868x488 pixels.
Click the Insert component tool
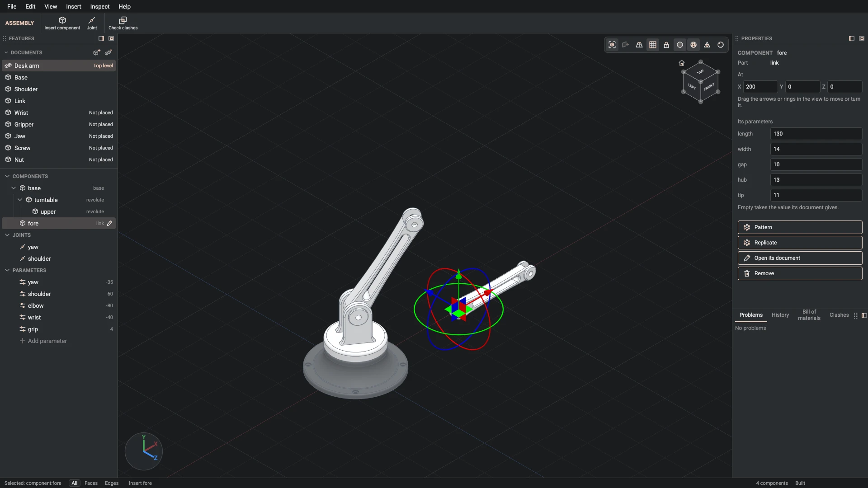click(62, 23)
